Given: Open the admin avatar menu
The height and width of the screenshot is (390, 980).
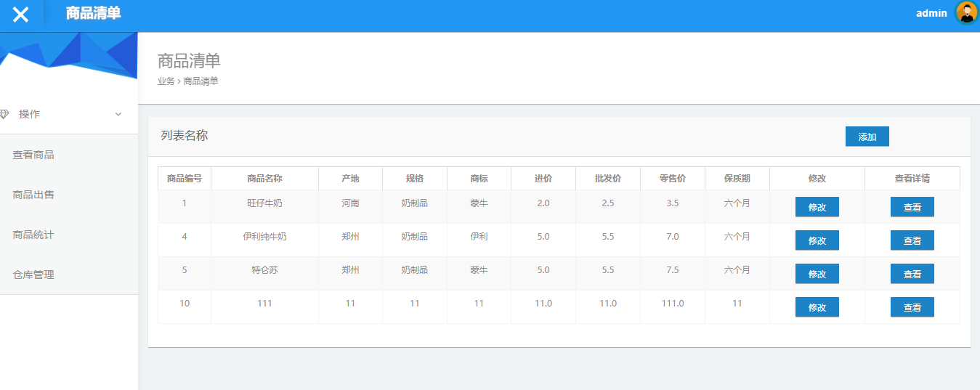Looking at the screenshot, I should click(x=967, y=12).
